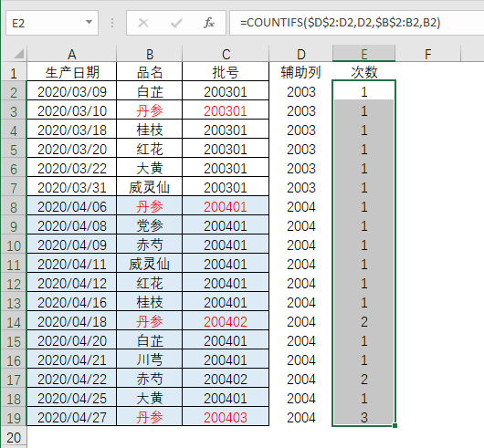The image size is (484, 448).
Task: Click date cell 2020/04/06
Action: point(71,206)
